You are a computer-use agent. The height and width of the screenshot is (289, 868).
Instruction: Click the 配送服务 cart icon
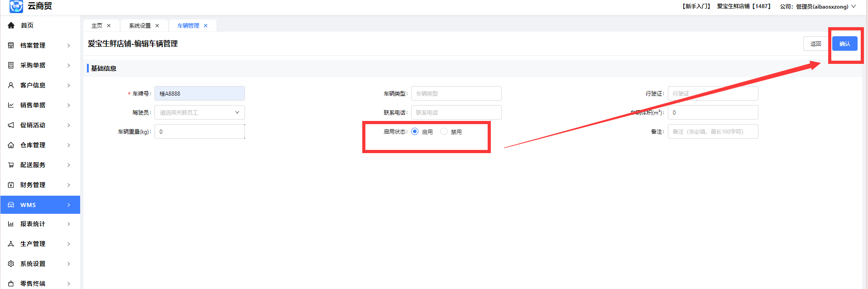coord(11,165)
